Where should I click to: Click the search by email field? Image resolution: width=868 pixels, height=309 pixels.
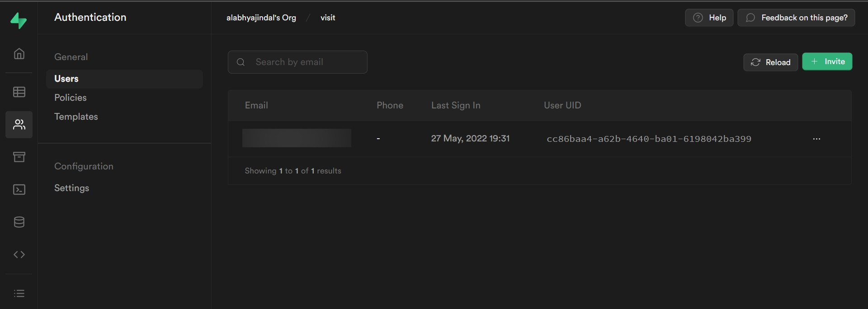click(x=297, y=62)
